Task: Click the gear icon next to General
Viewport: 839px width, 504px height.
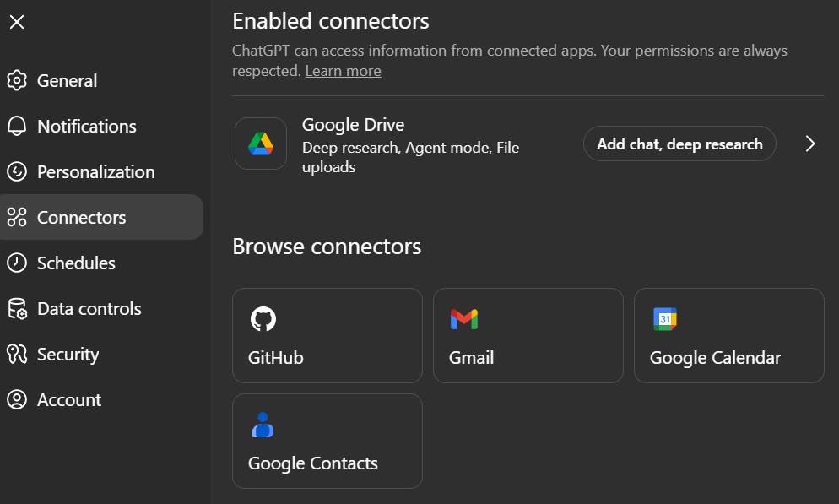Action: tap(17, 80)
